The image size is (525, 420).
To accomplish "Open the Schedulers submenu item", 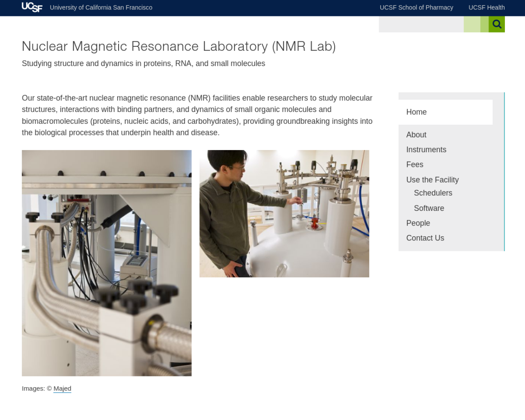I will point(433,193).
